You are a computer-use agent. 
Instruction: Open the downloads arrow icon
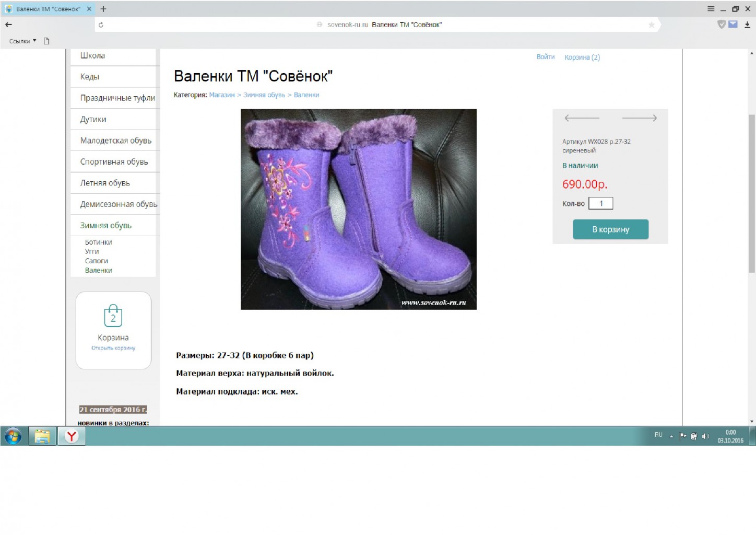[x=747, y=25]
